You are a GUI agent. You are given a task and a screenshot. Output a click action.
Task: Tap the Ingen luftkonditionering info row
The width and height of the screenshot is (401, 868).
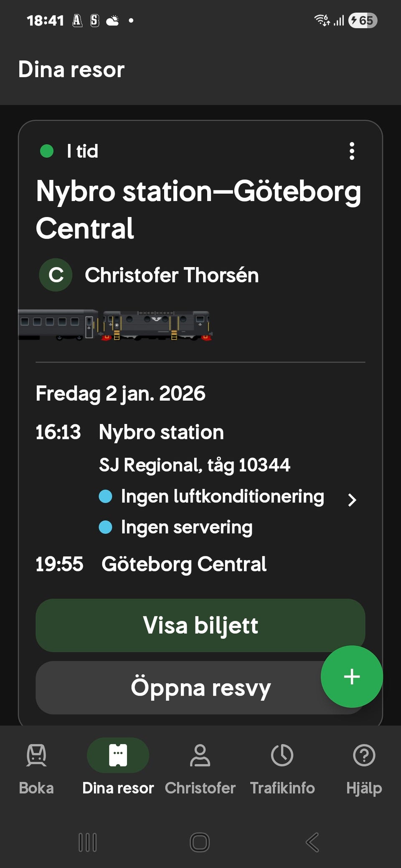(x=222, y=497)
